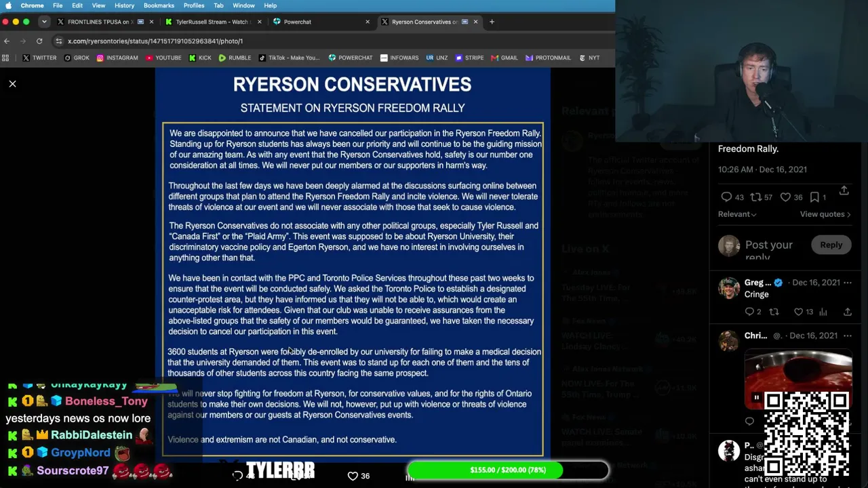Open the File menu

click(x=58, y=5)
